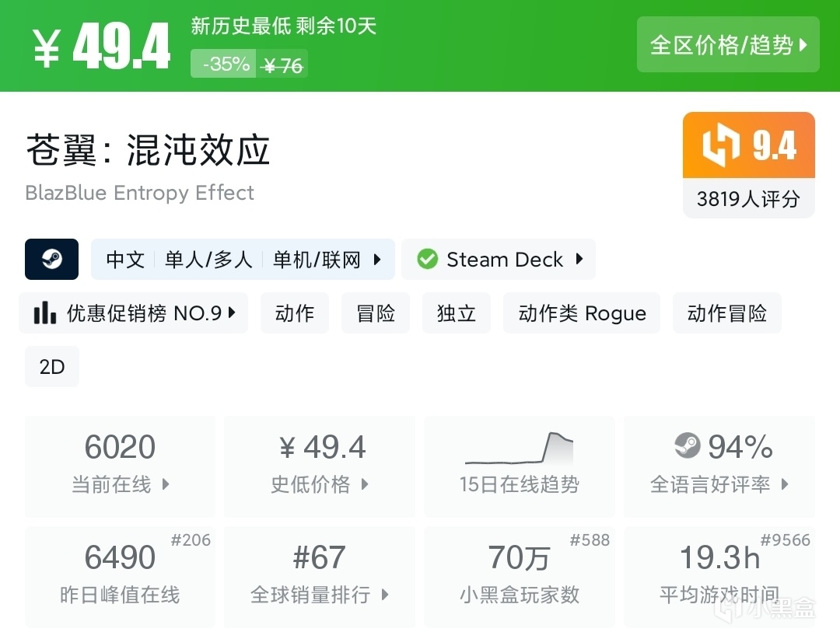
Task: Expand the Steam Deck compatibility arrow
Action: click(579, 259)
